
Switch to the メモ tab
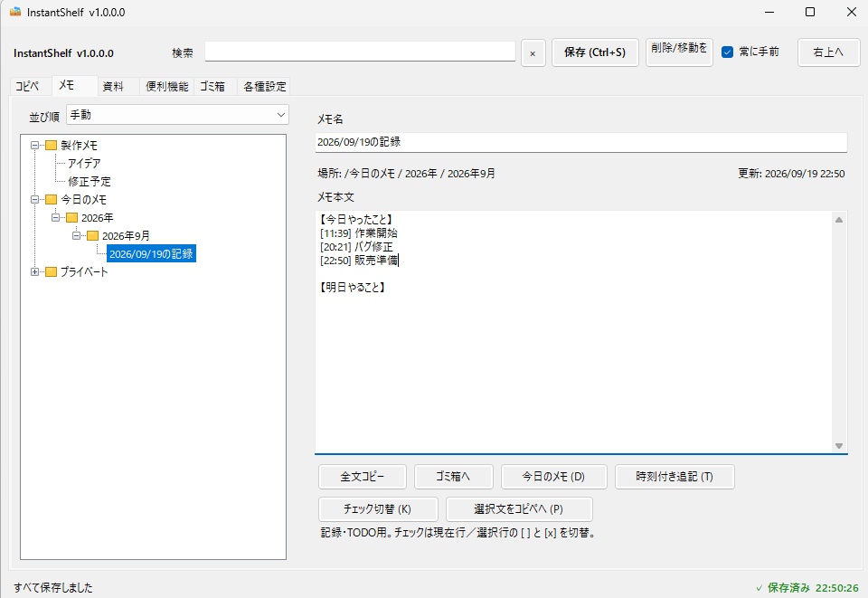pos(75,85)
